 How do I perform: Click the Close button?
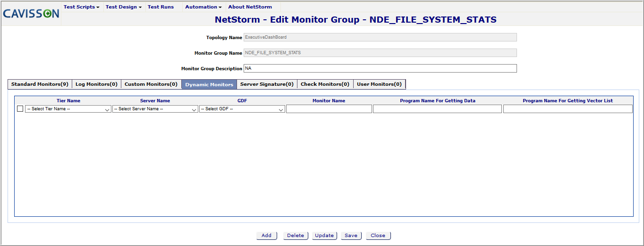tap(378, 236)
